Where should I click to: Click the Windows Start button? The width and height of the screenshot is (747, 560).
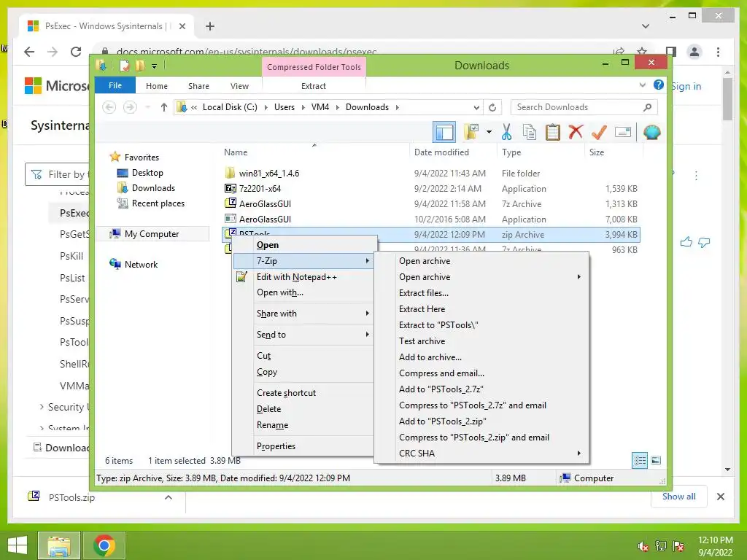(x=18, y=545)
